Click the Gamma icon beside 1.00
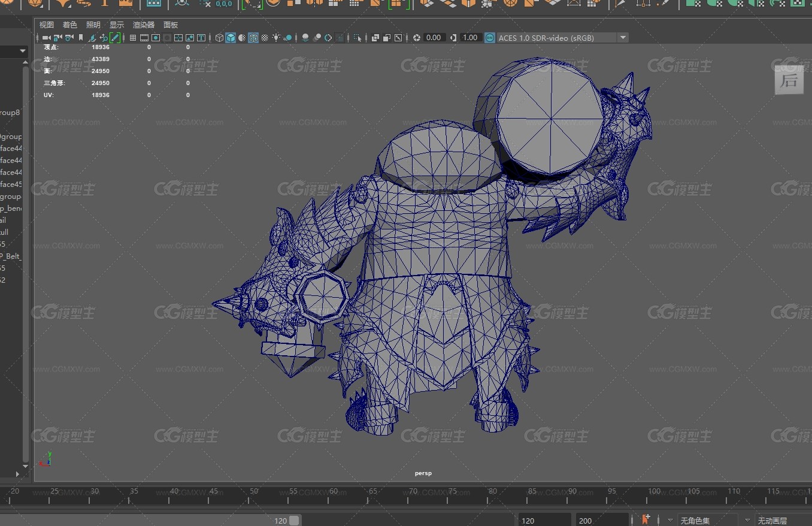Viewport: 812px width, 526px height. [453, 38]
